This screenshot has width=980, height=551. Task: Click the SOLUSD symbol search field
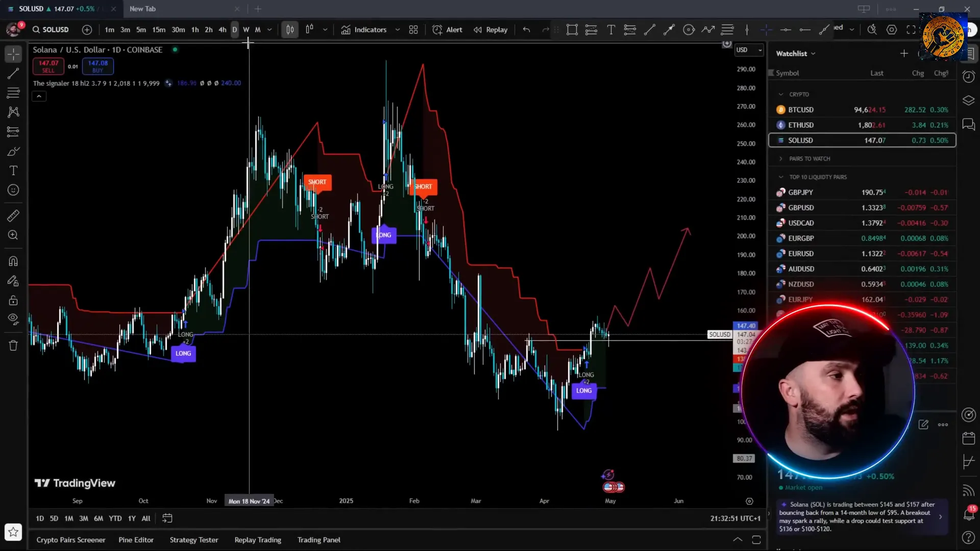(51, 30)
